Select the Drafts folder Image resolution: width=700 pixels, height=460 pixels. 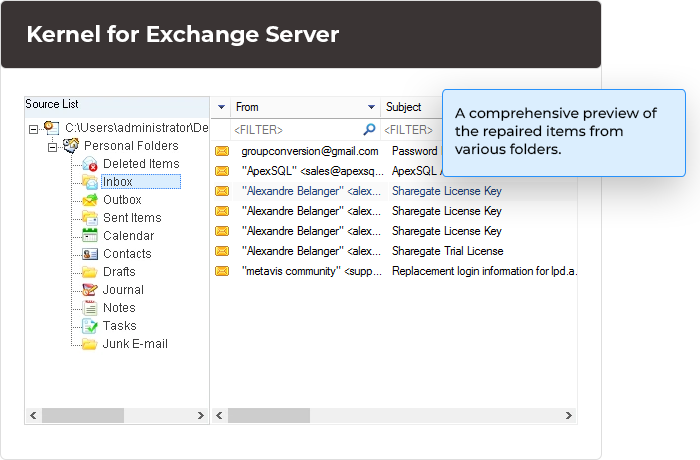119,272
